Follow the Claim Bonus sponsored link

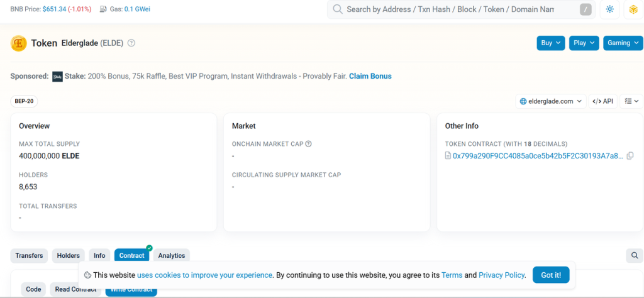click(x=370, y=76)
